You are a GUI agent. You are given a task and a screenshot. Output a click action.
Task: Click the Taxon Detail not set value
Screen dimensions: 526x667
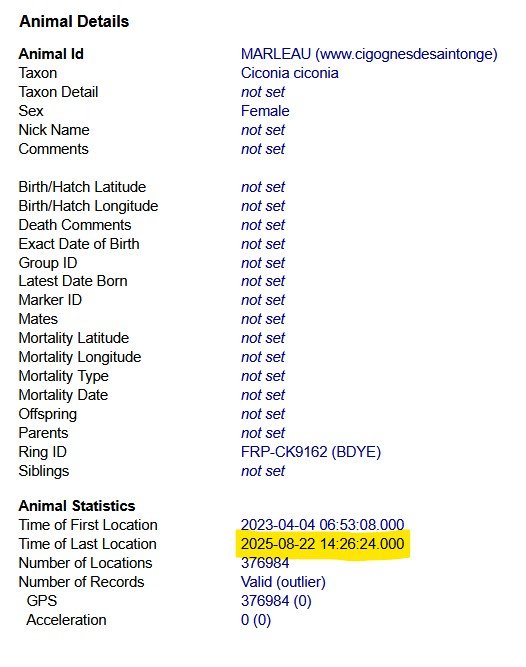tap(263, 92)
